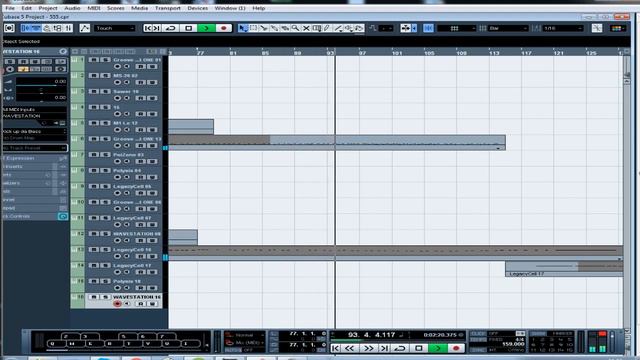This screenshot has width=640, height=360.
Task: Click tempo value 159.000 in transport
Action: [513, 344]
